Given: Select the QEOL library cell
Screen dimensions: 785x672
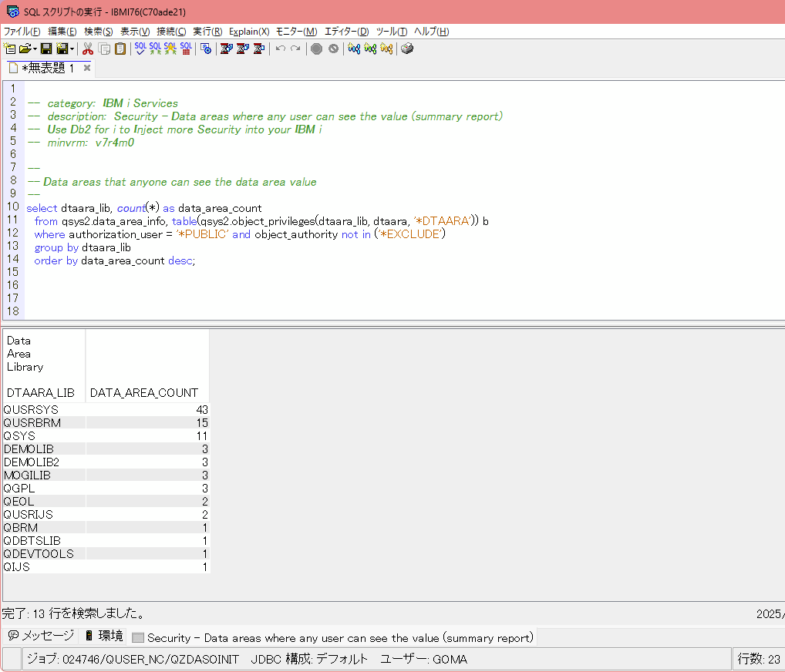Looking at the screenshot, I should coord(44,502).
